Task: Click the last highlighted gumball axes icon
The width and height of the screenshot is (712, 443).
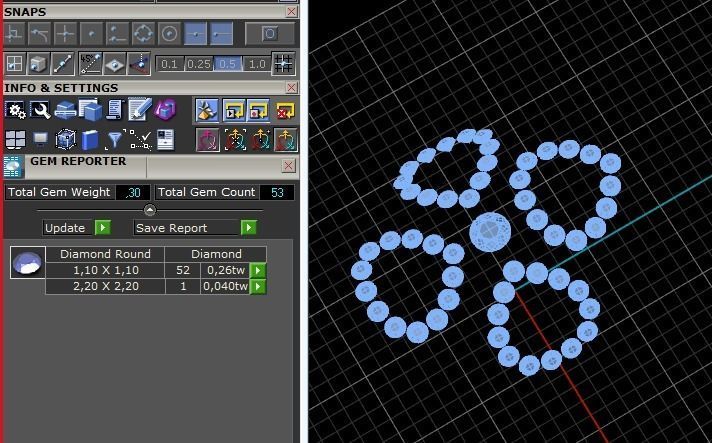Action: coord(286,140)
